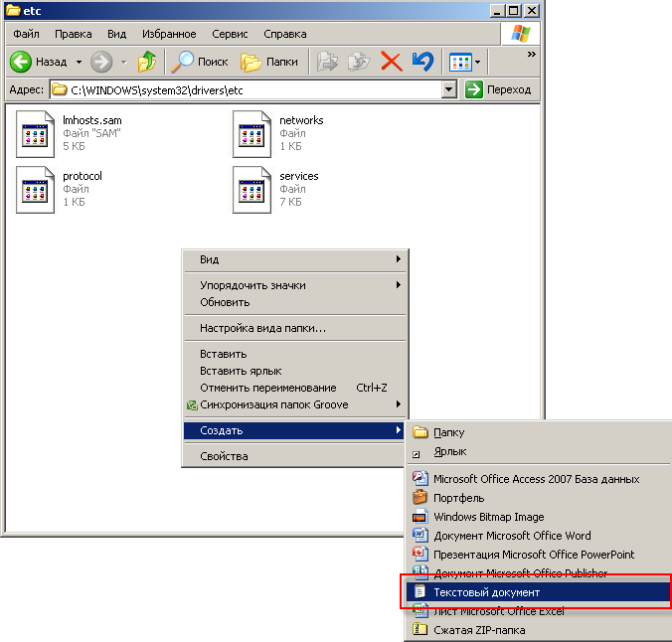
Task: Create new Windows Bitmap Image
Action: pos(539,517)
